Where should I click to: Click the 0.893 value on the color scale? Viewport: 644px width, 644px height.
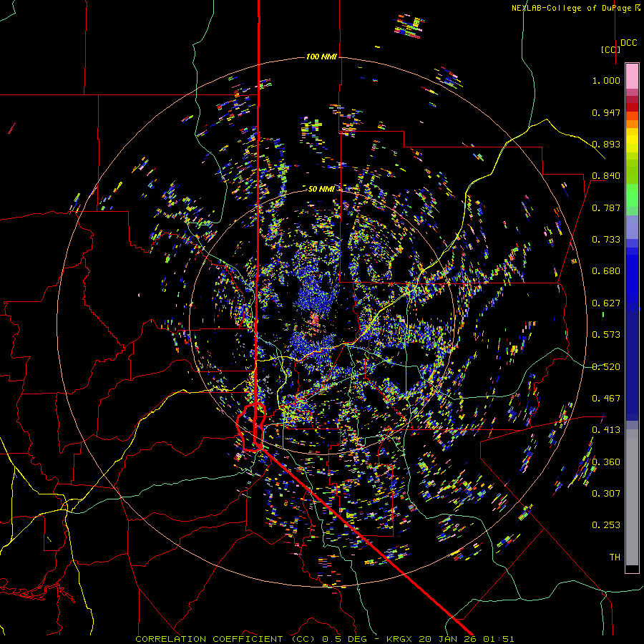point(606,144)
